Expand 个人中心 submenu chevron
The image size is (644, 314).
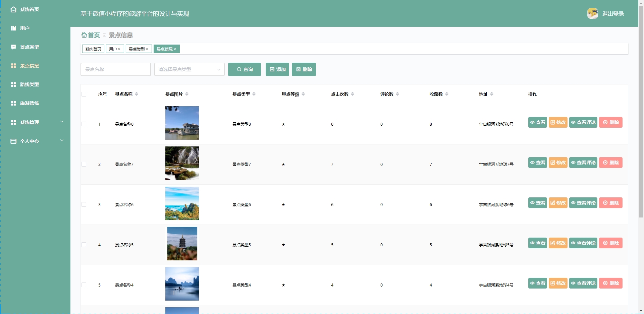point(62,140)
